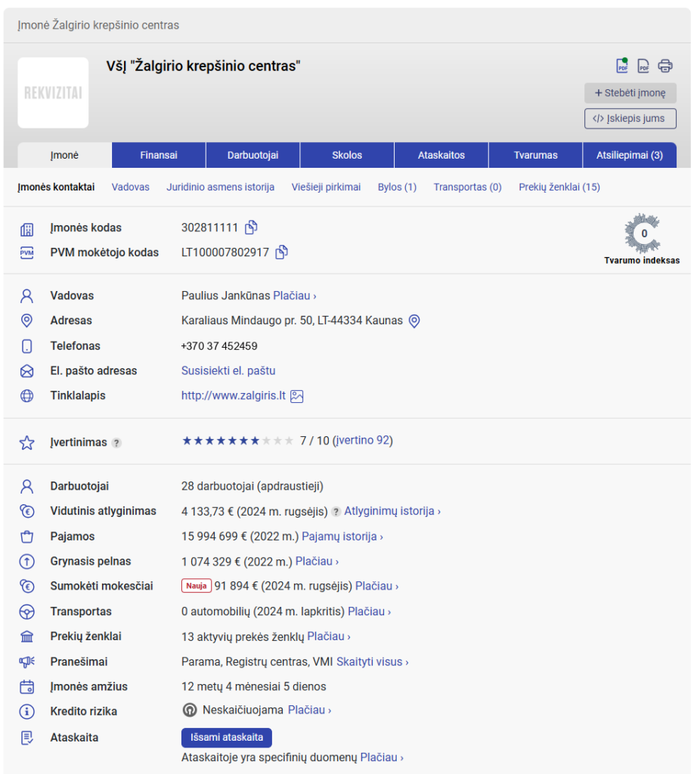
Task: Click Susisiekti el. paštu link
Action: pyautogui.click(x=228, y=370)
